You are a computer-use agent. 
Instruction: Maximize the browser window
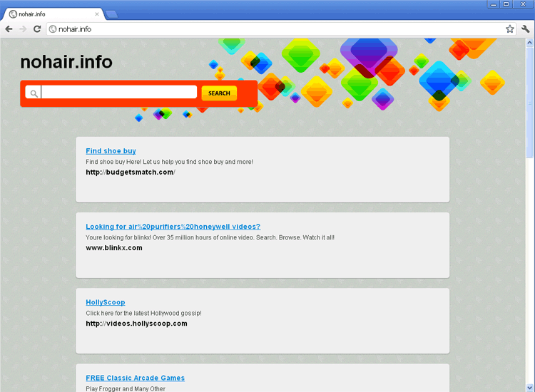[506, 4]
